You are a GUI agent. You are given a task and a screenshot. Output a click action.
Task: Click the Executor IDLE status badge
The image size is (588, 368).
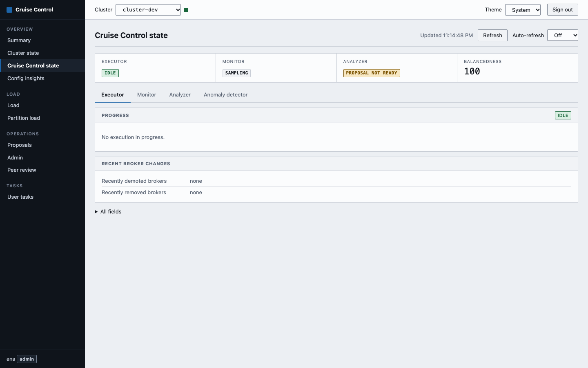pyautogui.click(x=110, y=73)
